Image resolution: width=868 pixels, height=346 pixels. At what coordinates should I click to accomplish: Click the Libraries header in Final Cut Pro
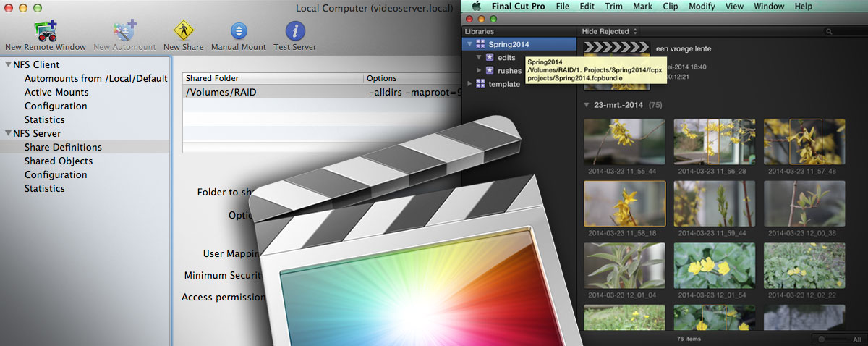click(480, 31)
